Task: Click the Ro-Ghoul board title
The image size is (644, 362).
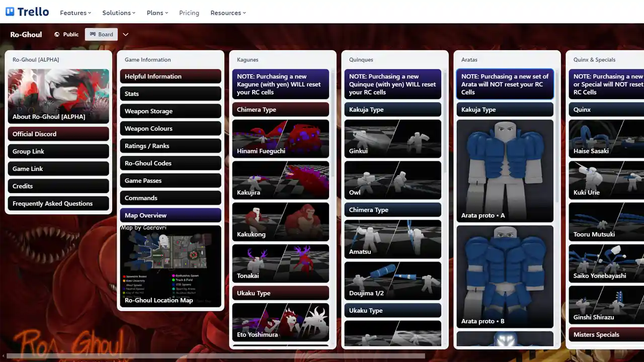Action: coord(26,34)
